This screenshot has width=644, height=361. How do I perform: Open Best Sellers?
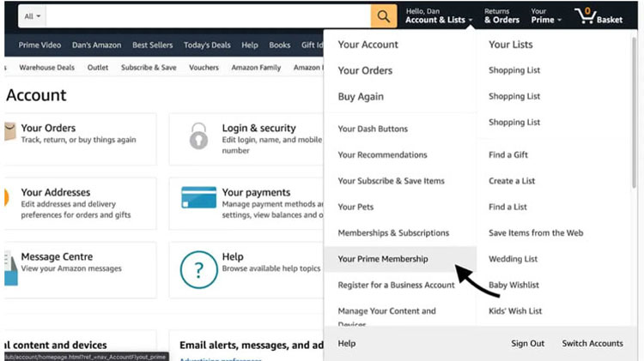152,45
